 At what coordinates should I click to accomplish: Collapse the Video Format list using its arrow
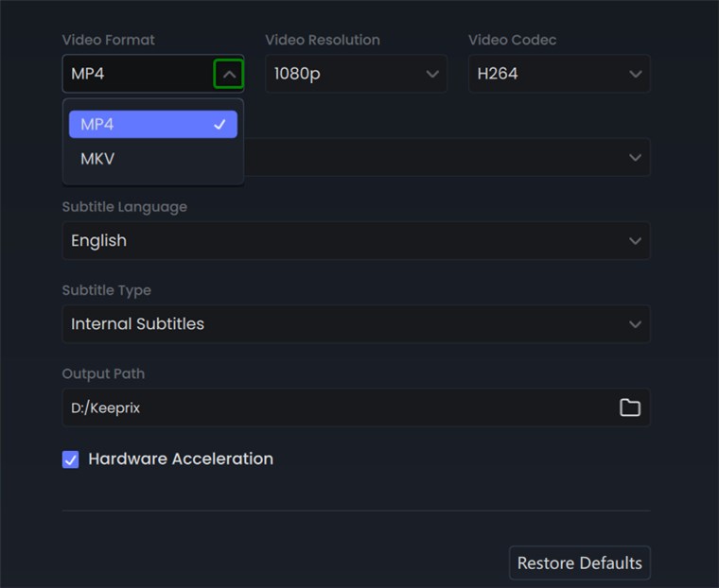click(x=228, y=74)
